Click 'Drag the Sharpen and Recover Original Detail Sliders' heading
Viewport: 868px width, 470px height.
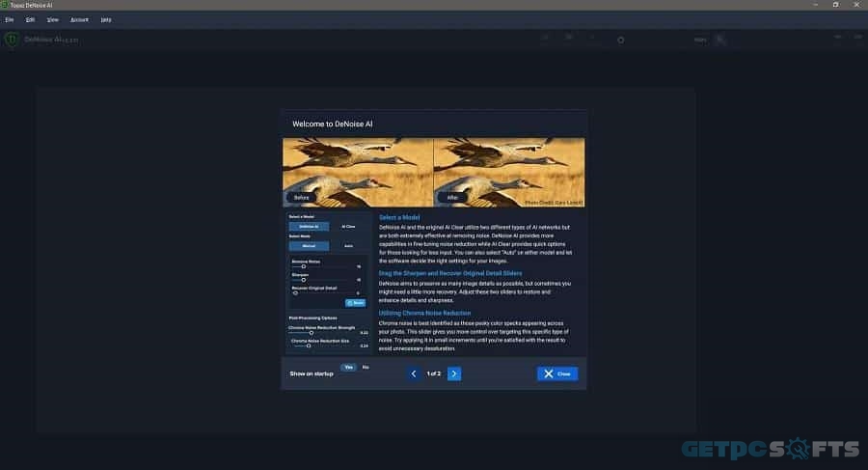tap(450, 273)
